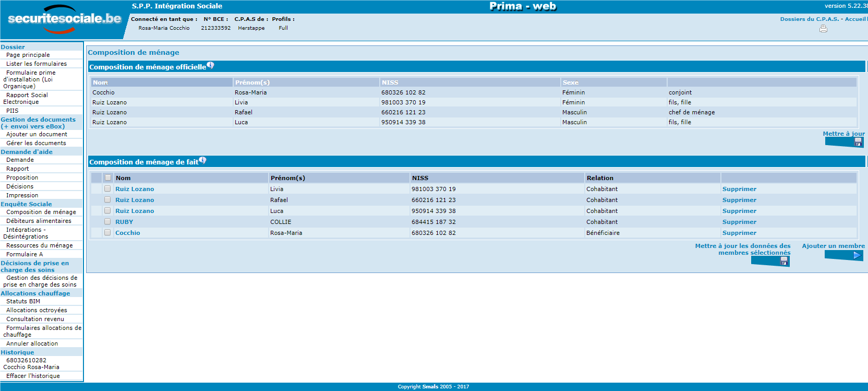Select PIIS in the sidebar
This screenshot has width=868, height=391.
[x=12, y=111]
